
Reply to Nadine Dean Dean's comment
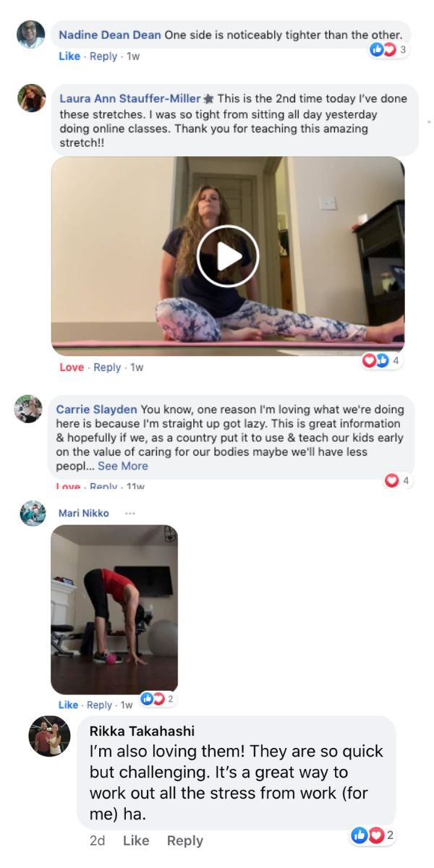pyautogui.click(x=103, y=56)
